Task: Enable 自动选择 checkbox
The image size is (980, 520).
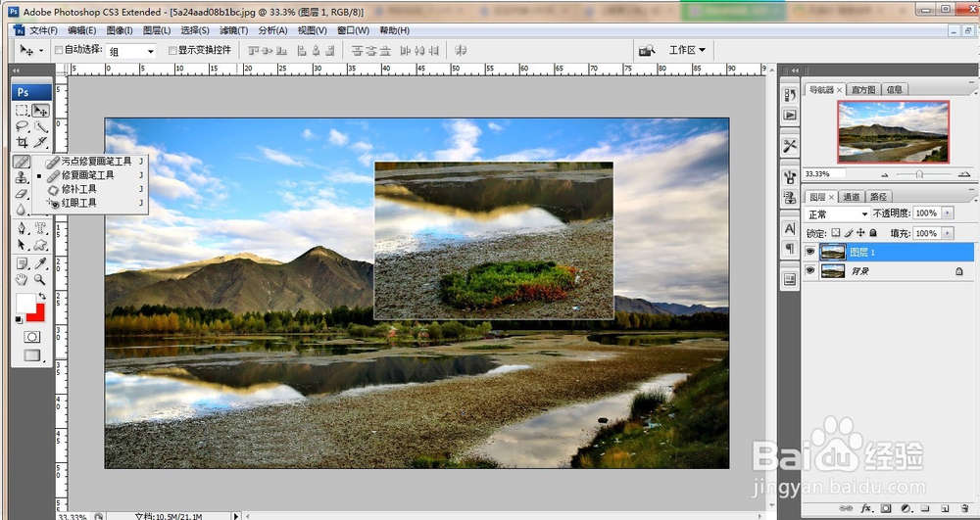Action: click(59, 50)
